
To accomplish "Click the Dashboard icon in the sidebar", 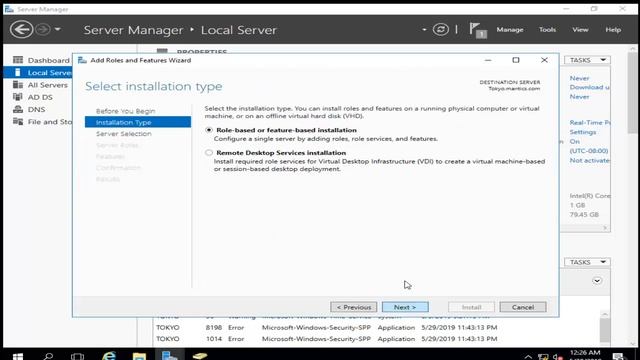I will coord(18,60).
